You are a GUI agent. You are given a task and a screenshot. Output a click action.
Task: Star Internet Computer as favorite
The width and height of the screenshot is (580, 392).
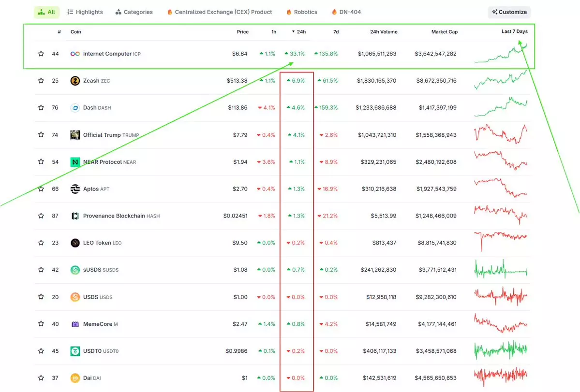tap(41, 54)
